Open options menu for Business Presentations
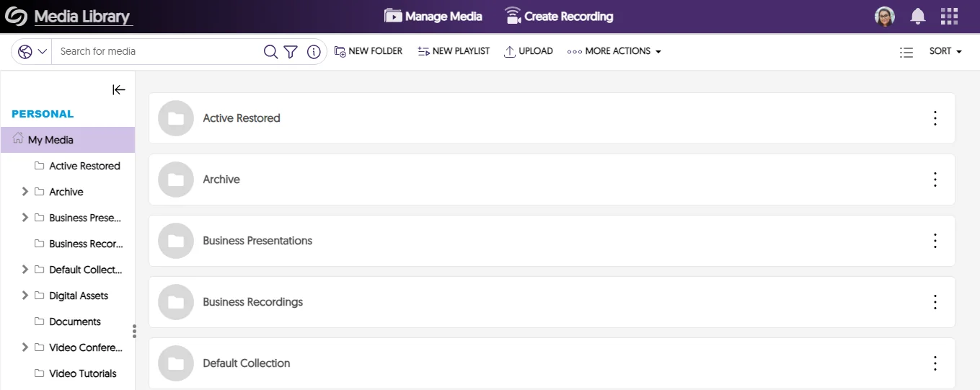The image size is (980, 390). click(935, 241)
